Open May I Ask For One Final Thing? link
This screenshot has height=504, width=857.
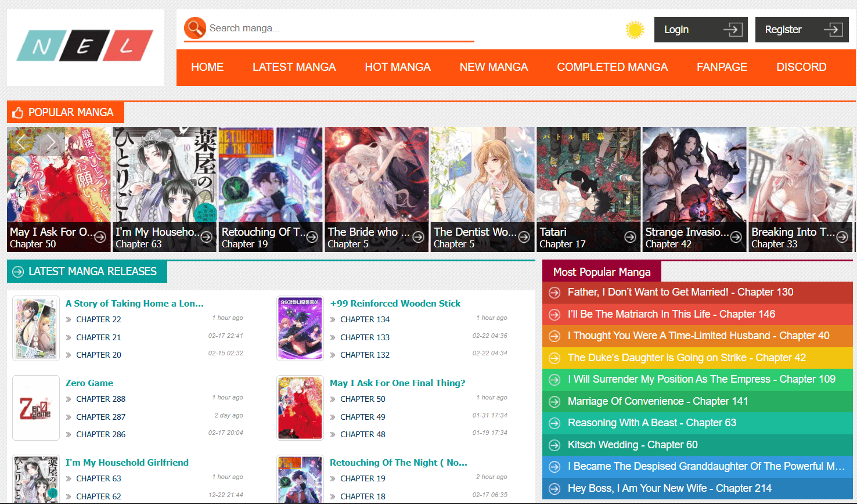pos(398,383)
